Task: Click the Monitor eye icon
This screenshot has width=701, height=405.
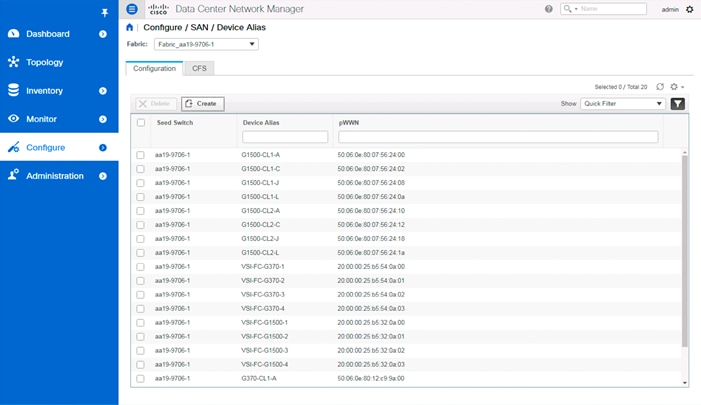Action: pyautogui.click(x=13, y=118)
